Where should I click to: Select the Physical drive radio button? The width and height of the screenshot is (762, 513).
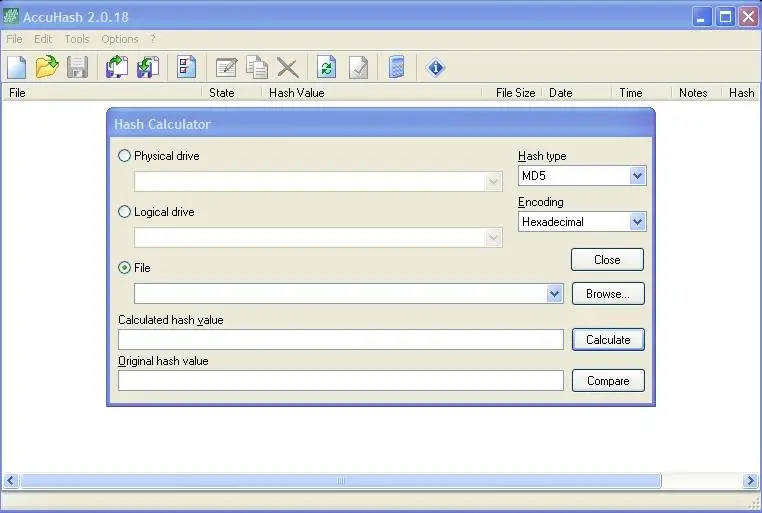124,155
